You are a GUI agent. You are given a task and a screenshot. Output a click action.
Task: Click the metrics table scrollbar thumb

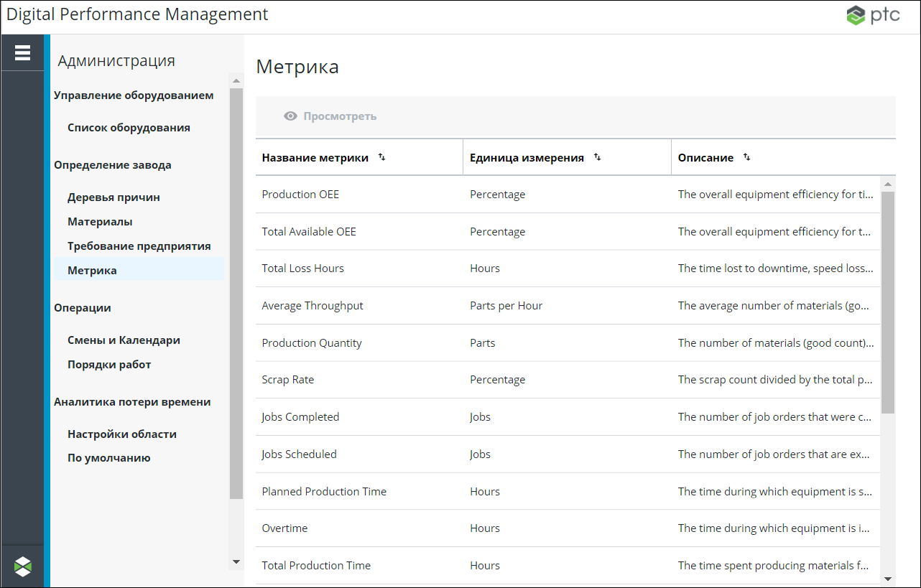click(x=888, y=302)
